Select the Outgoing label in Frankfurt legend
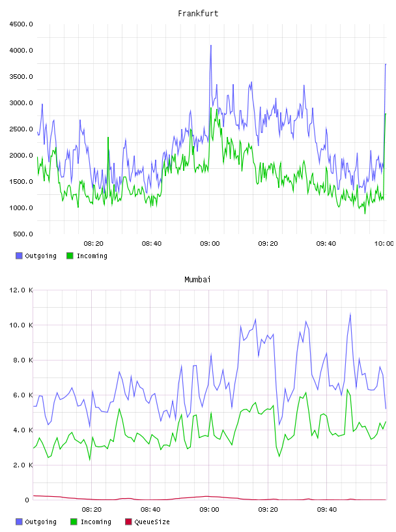396x532 pixels. pyautogui.click(x=40, y=256)
